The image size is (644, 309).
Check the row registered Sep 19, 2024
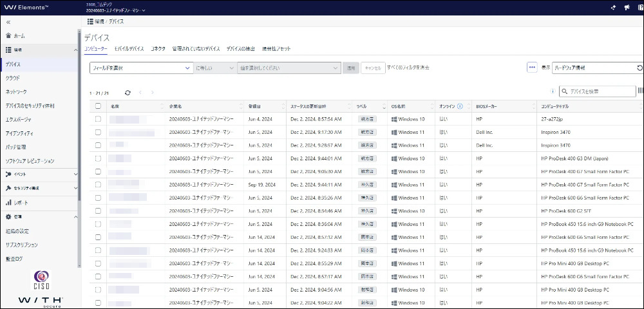pyautogui.click(x=98, y=185)
